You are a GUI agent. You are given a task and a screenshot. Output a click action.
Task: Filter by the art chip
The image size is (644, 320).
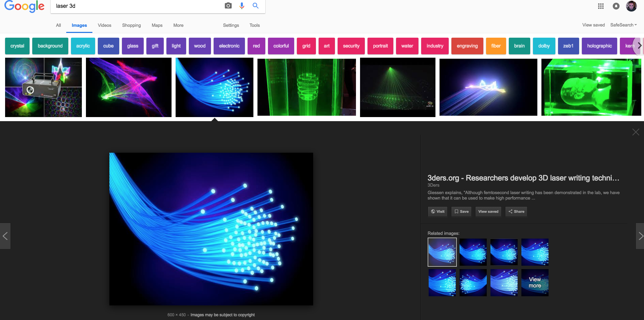[327, 46]
